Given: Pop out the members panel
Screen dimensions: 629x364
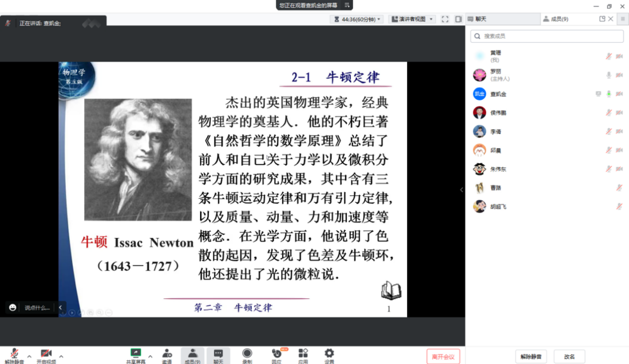Looking at the screenshot, I should click(602, 19).
